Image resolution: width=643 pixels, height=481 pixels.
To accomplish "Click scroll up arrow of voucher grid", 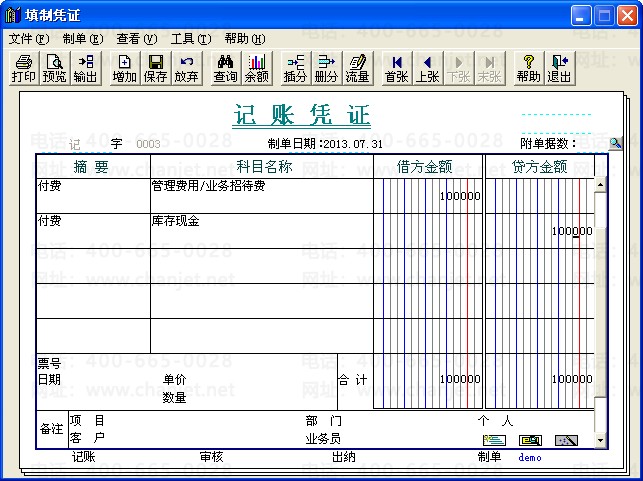I will pyautogui.click(x=600, y=185).
